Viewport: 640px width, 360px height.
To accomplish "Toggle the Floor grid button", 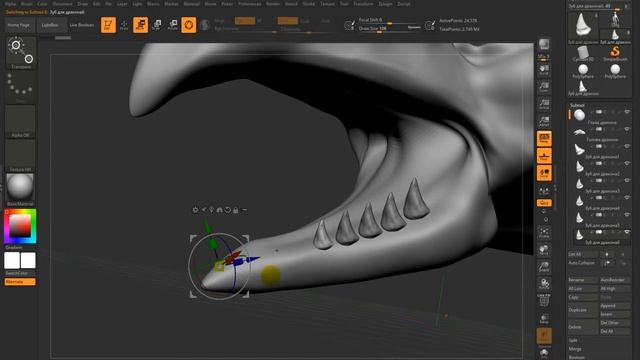I will (544, 156).
